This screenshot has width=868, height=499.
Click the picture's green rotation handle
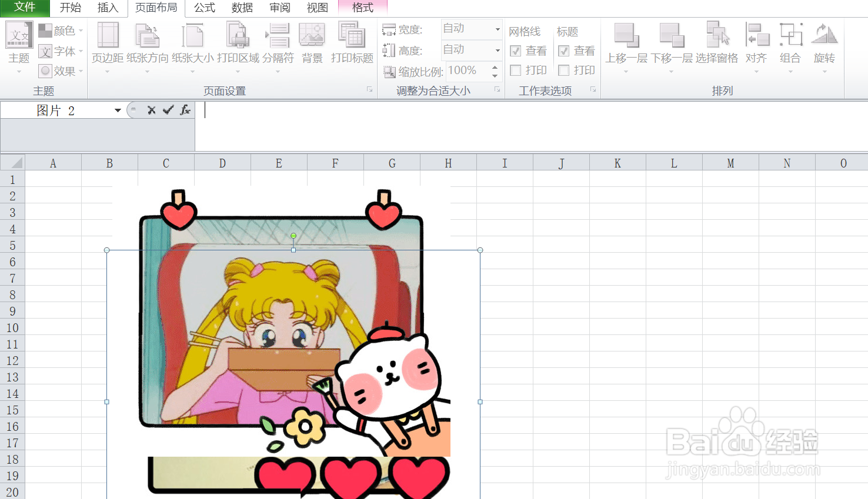293,236
